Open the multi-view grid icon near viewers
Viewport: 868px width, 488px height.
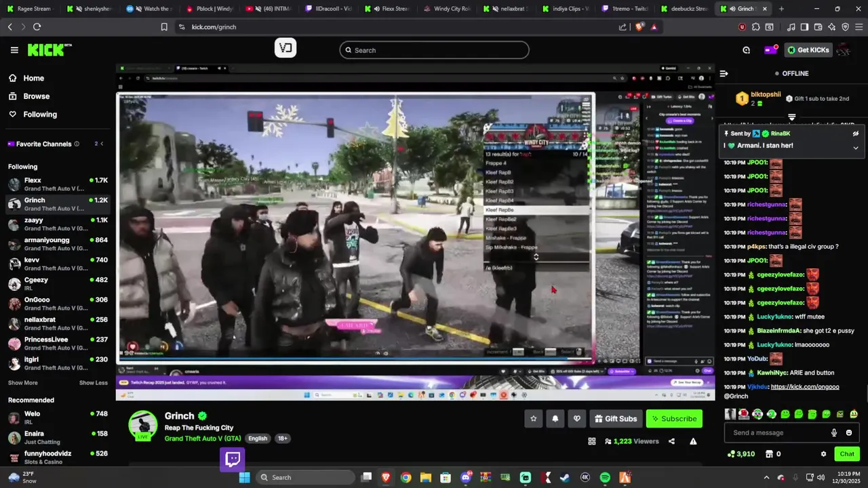pos(592,441)
